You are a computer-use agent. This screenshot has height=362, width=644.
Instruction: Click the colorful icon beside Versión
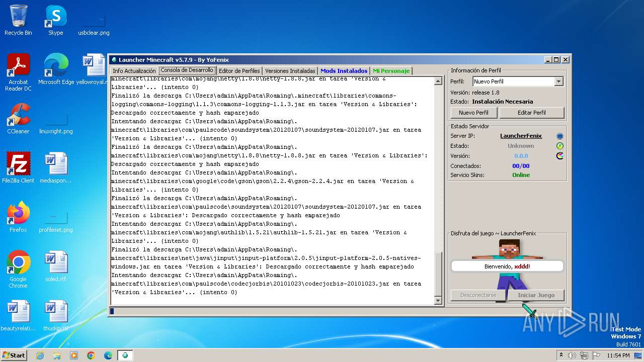(x=559, y=156)
